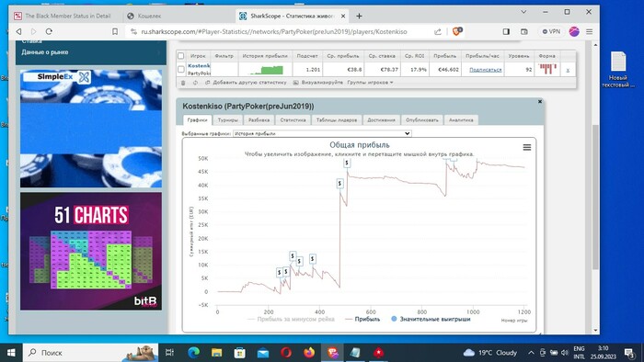Switch to the 'Разбивка' tab

259,120
